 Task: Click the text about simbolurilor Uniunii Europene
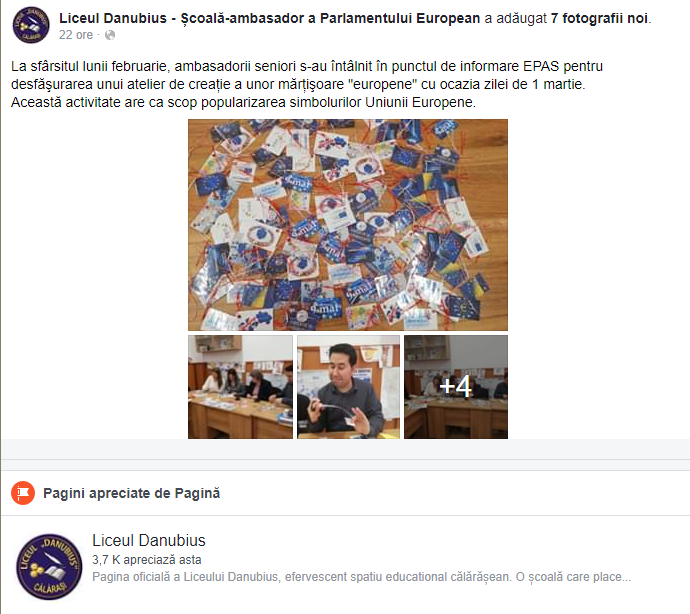point(243,102)
